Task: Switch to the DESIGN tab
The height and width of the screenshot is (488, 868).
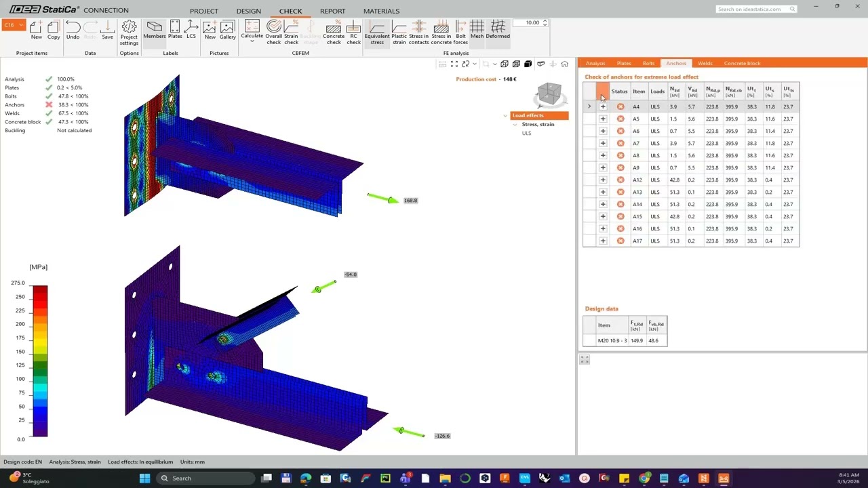Action: click(248, 11)
